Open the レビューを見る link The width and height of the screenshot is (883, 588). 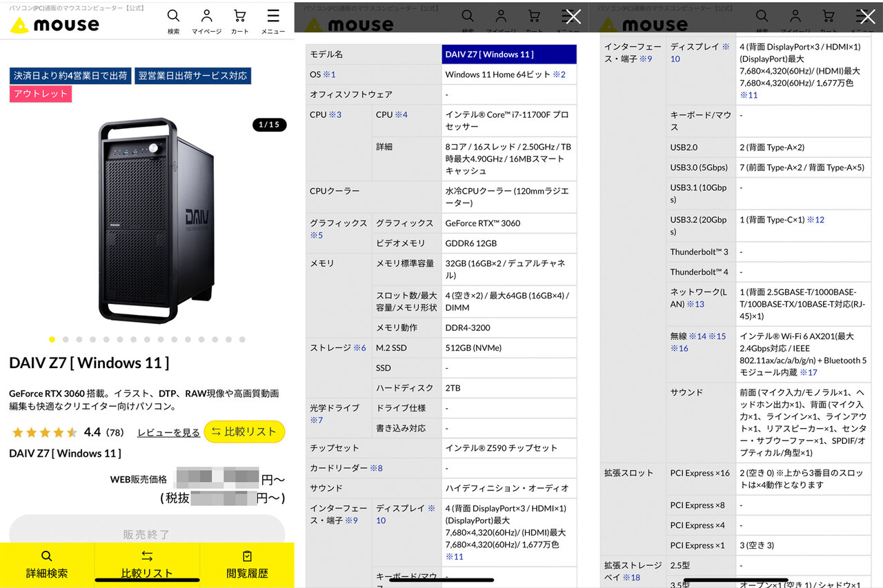tap(168, 432)
